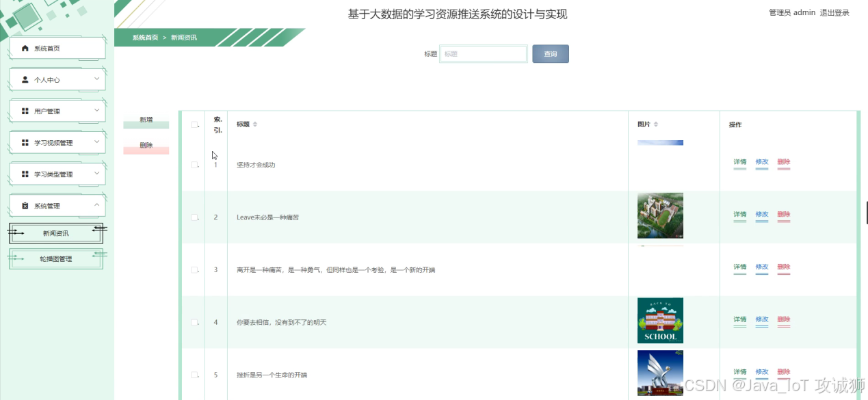This screenshot has width=868, height=400.
Task: Open the 个人中心 sidebar menu
Action: tap(57, 80)
